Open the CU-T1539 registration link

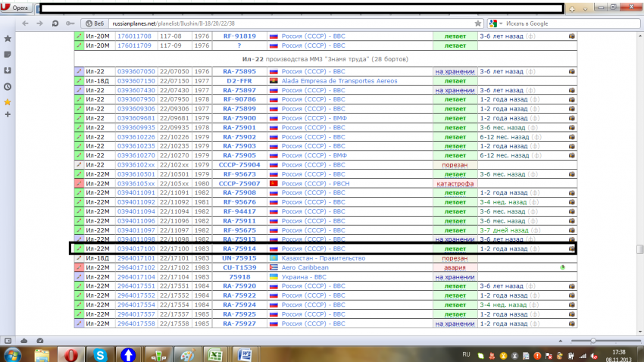coord(239,267)
